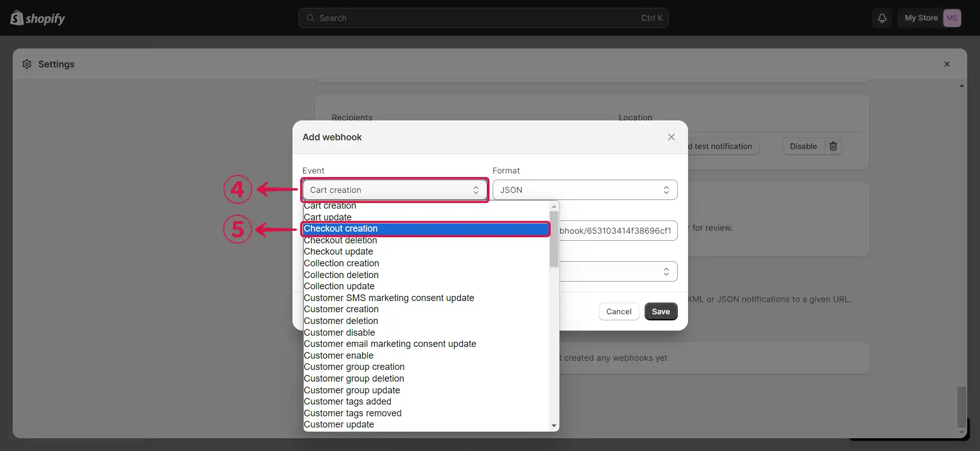
Task: Select Collection update option
Action: 426,286
